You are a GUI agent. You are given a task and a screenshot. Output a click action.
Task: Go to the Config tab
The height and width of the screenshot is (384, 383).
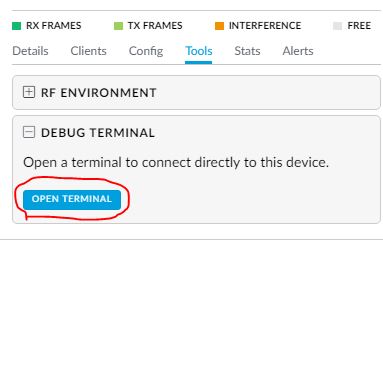click(146, 51)
